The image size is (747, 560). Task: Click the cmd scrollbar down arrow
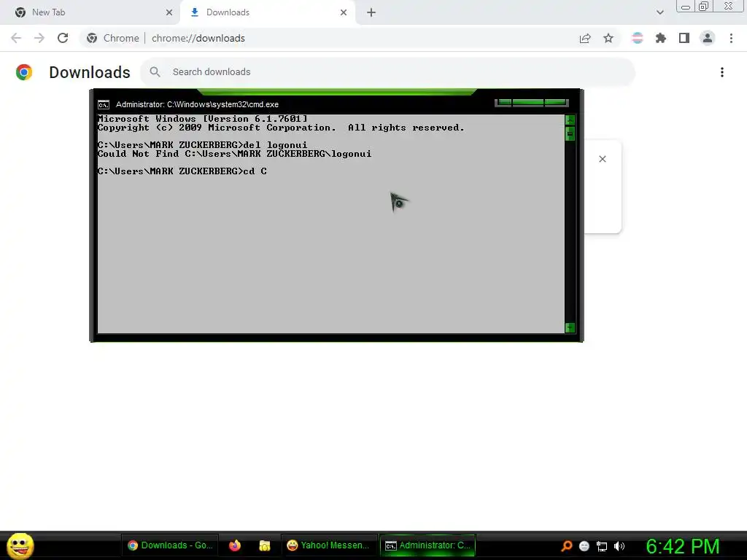coord(570,327)
